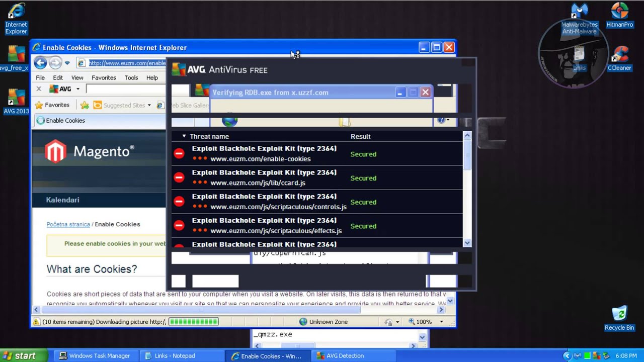Open the View menu in Internet Explorer

77,78
